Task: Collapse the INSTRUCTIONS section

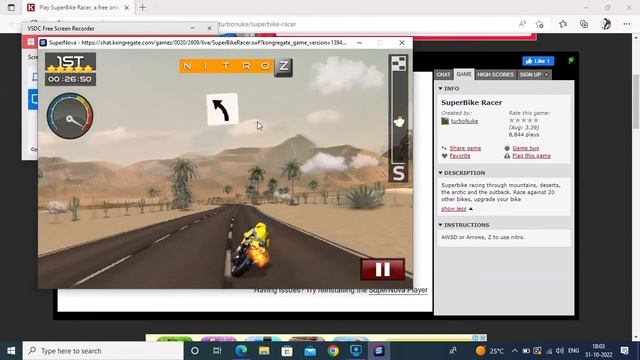Action: (463, 225)
